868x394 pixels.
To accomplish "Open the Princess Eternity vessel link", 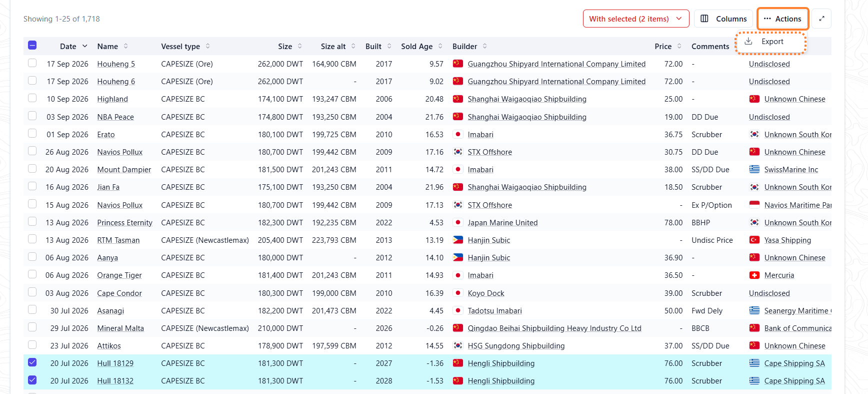I will point(124,223).
